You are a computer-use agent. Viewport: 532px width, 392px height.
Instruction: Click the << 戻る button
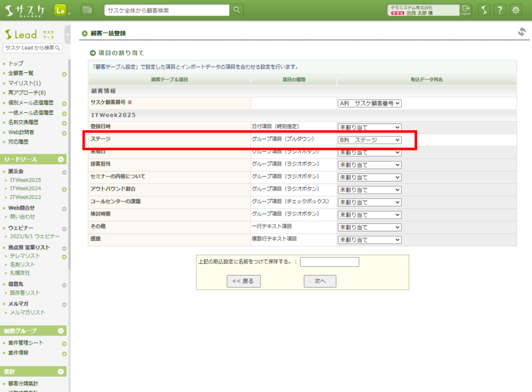(x=243, y=281)
